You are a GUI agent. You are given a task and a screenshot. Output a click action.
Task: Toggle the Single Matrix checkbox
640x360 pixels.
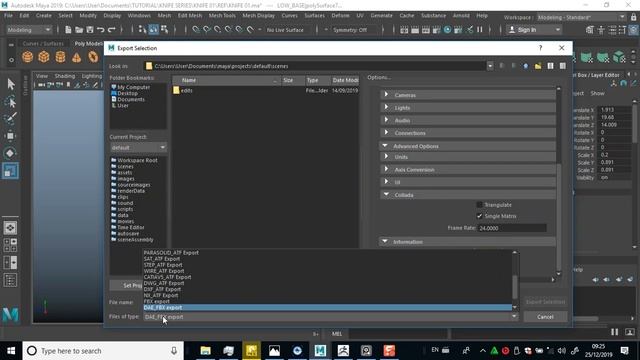tap(480, 216)
